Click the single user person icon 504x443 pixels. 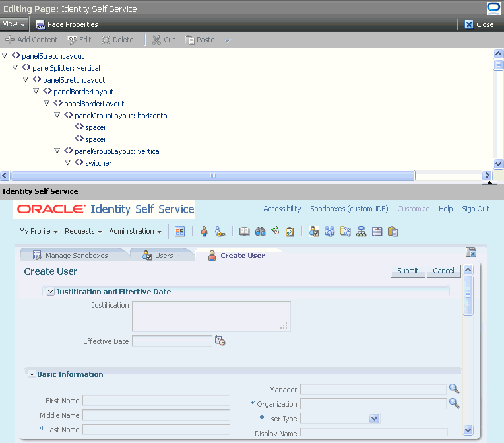[204, 232]
